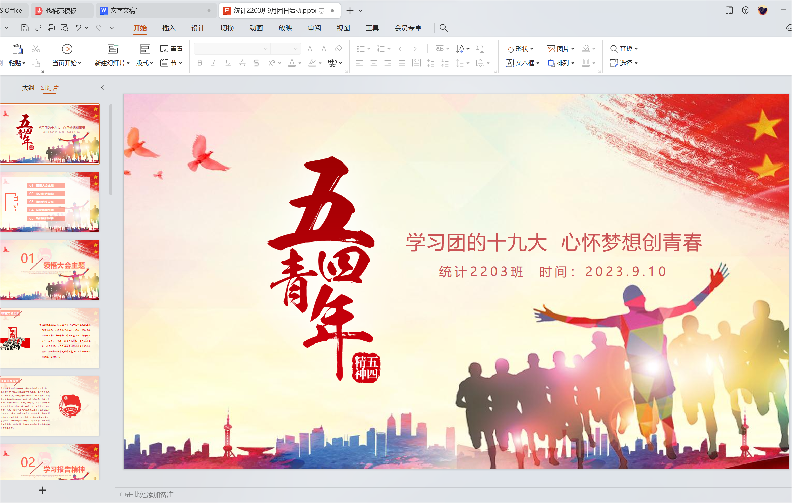Screen dimensions: 792x503
Task: Click the cut scissors icon
Action: pyautogui.click(x=37, y=48)
